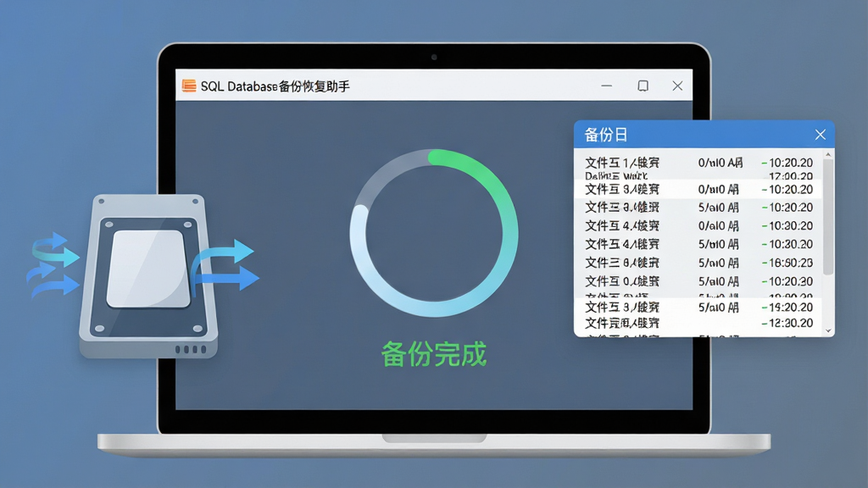Image resolution: width=868 pixels, height=488 pixels.
Task: Click the SQL Database备份恢复助手 window title
Action: (275, 86)
